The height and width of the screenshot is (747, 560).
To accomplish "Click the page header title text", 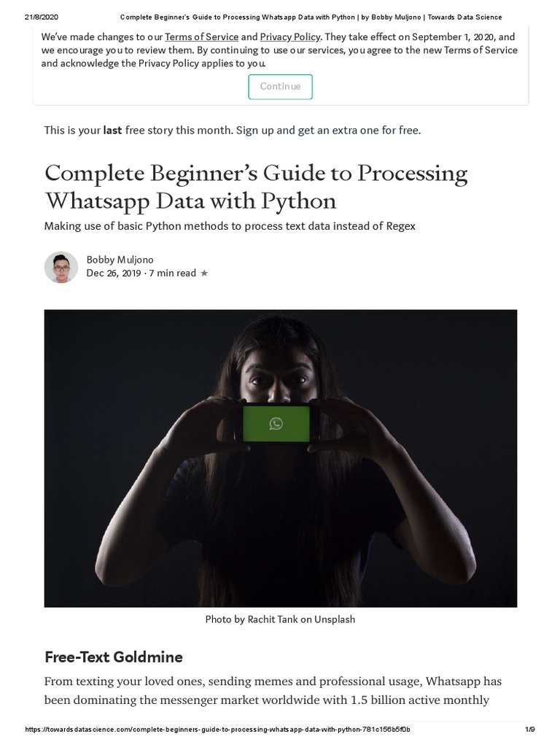I will coord(311,17).
